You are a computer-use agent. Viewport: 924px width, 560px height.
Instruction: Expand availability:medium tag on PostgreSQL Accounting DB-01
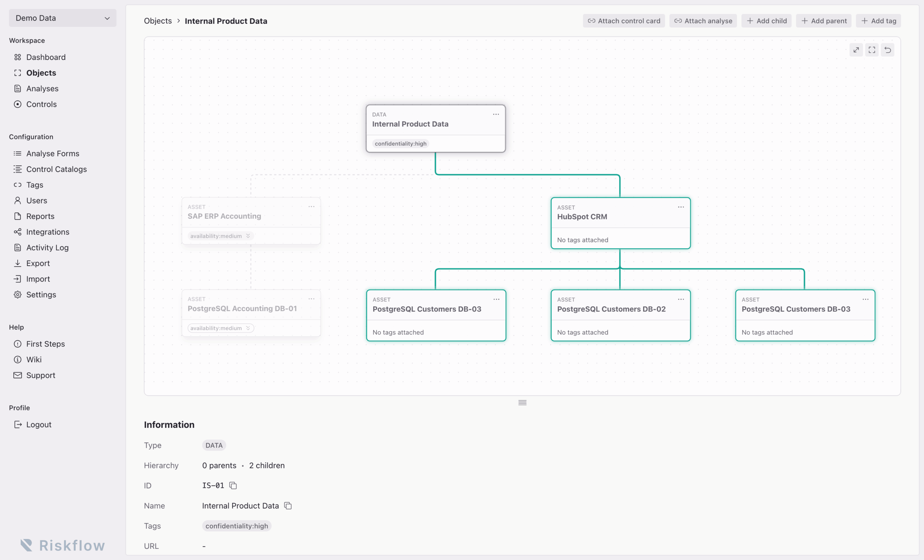pos(248,328)
